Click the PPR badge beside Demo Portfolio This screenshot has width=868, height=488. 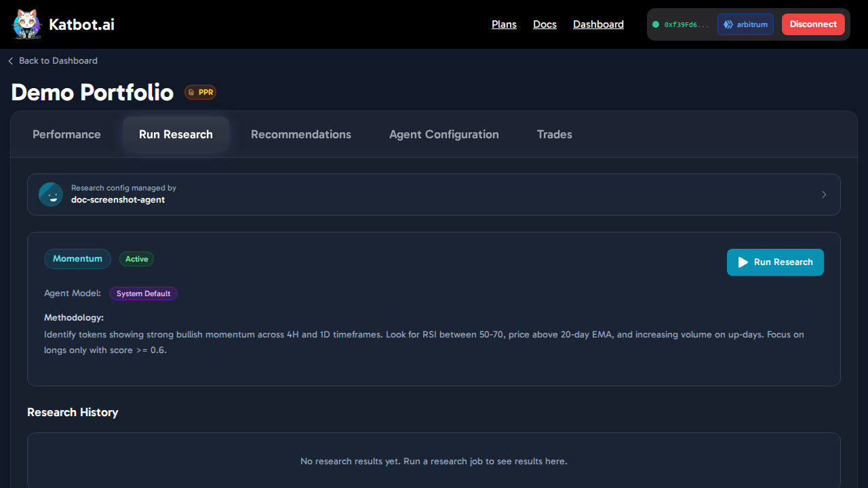pos(200,92)
